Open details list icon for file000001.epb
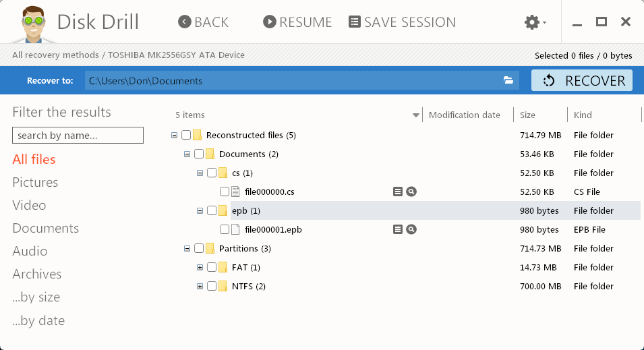Viewport: 644px width, 350px height. pyautogui.click(x=398, y=229)
